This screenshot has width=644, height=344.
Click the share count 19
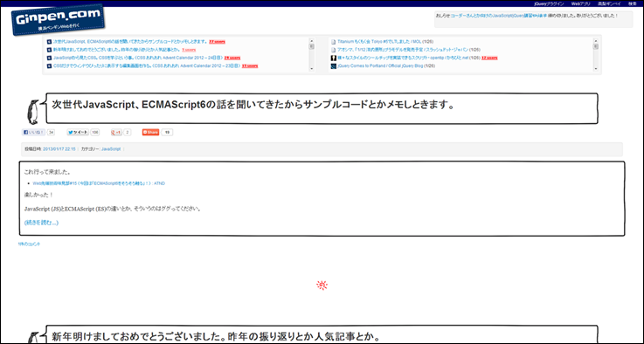[x=167, y=132]
